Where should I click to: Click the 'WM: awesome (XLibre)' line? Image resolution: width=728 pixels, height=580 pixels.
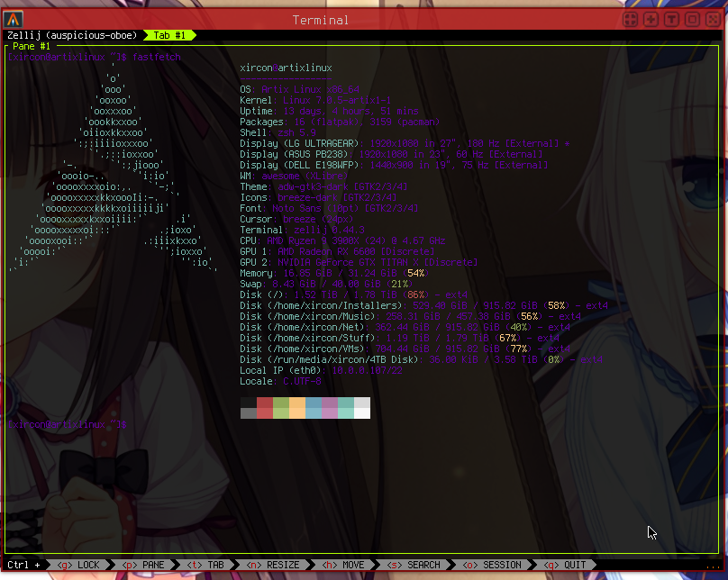(x=294, y=176)
